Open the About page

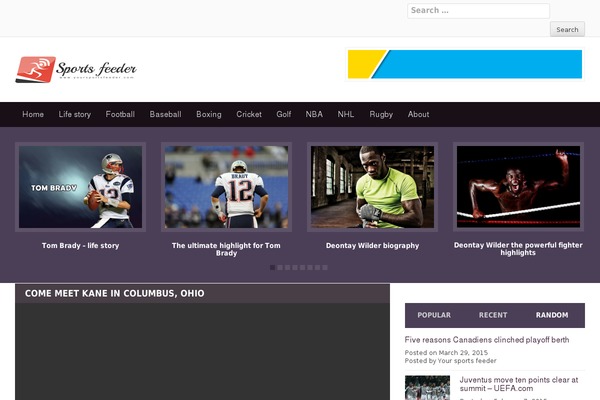click(418, 114)
